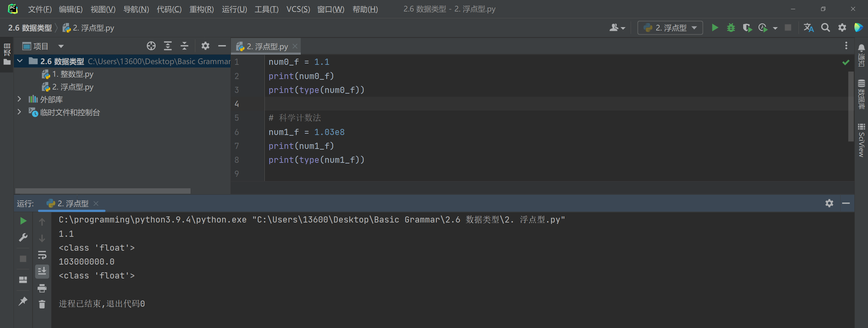Expand all items in the project tree

point(168,46)
